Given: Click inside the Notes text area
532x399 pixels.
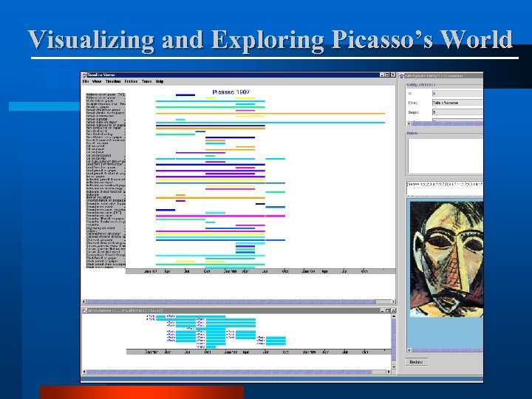Looking at the screenshot, I should [446, 157].
